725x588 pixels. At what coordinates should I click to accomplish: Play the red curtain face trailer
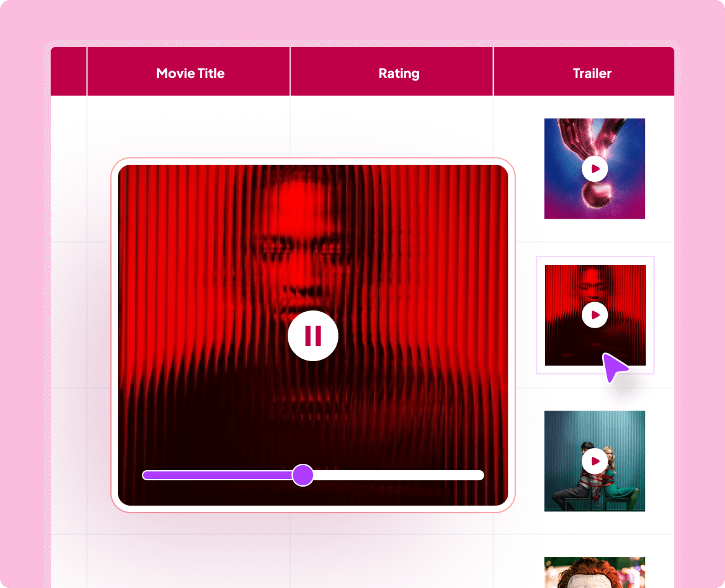coord(594,315)
